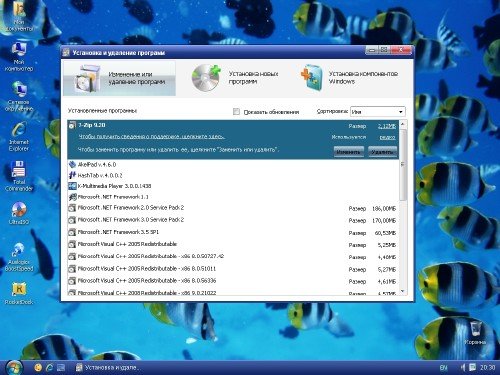Click the program list scroll down arrow
Image resolution: width=500 pixels, height=375 pixels.
(403, 291)
